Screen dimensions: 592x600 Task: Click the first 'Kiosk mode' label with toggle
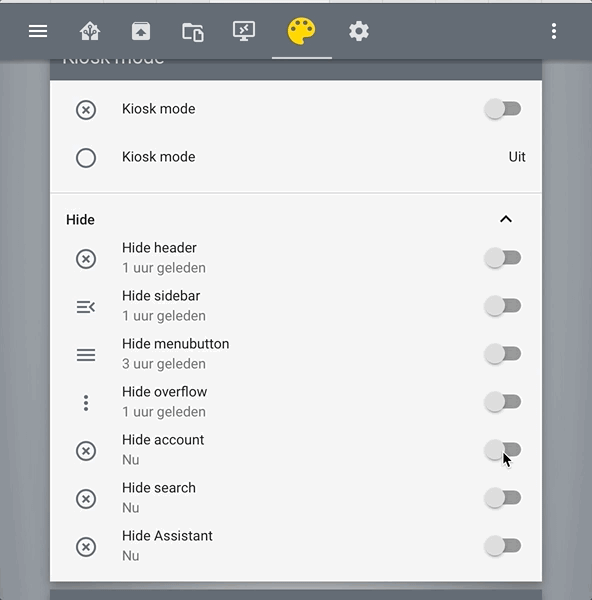(x=158, y=109)
